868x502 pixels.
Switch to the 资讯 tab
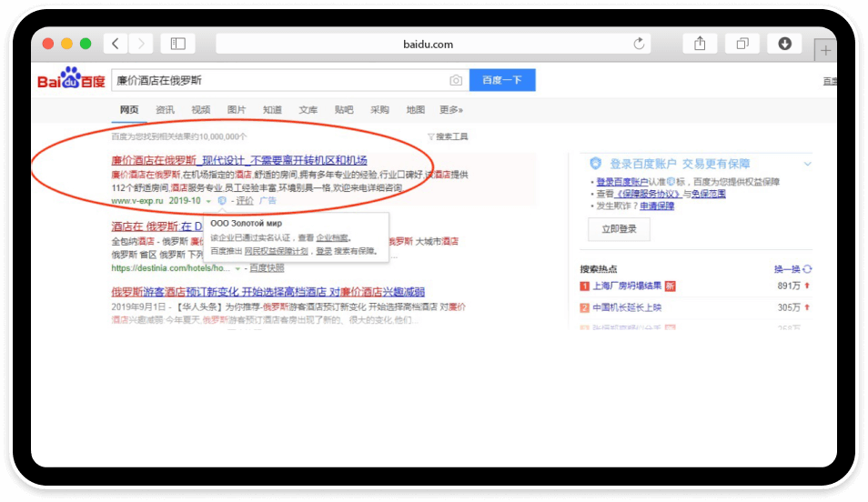point(165,110)
